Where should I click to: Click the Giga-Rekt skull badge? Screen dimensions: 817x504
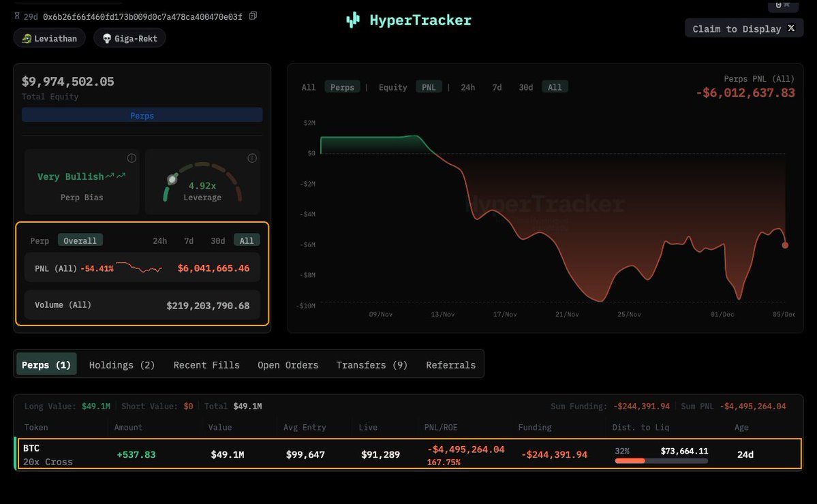(129, 38)
